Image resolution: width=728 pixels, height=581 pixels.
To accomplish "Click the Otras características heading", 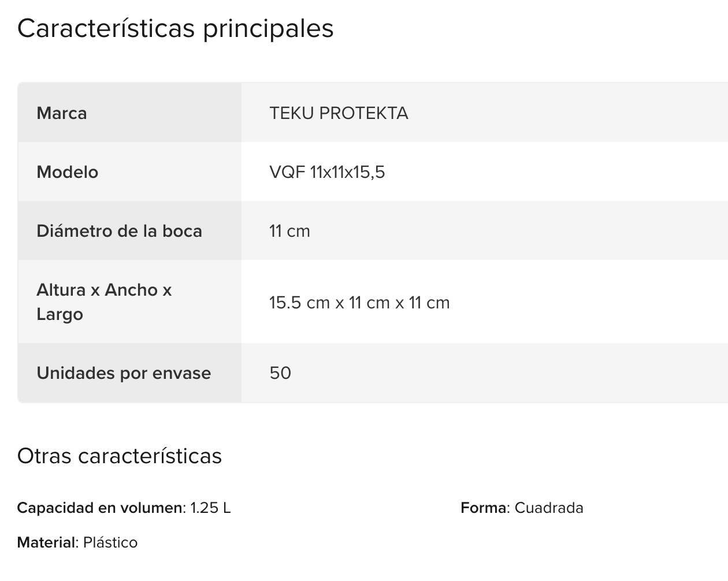I will 120,456.
